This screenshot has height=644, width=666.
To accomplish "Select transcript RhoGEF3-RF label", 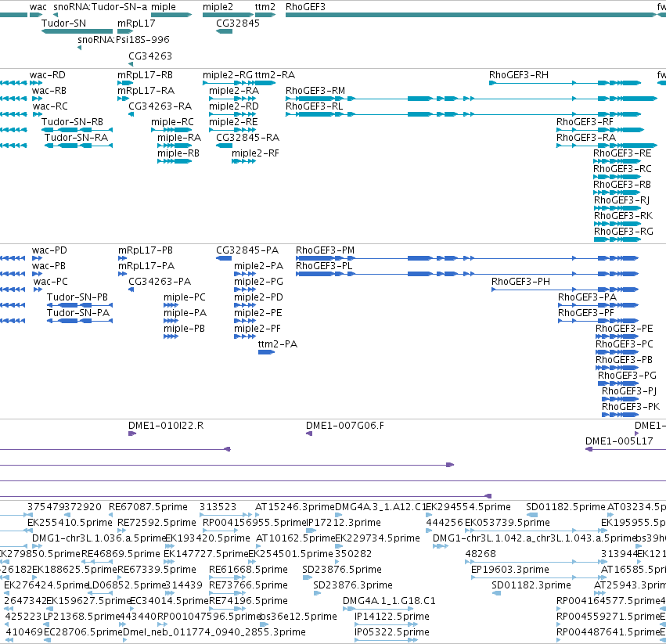I will coord(585,122).
